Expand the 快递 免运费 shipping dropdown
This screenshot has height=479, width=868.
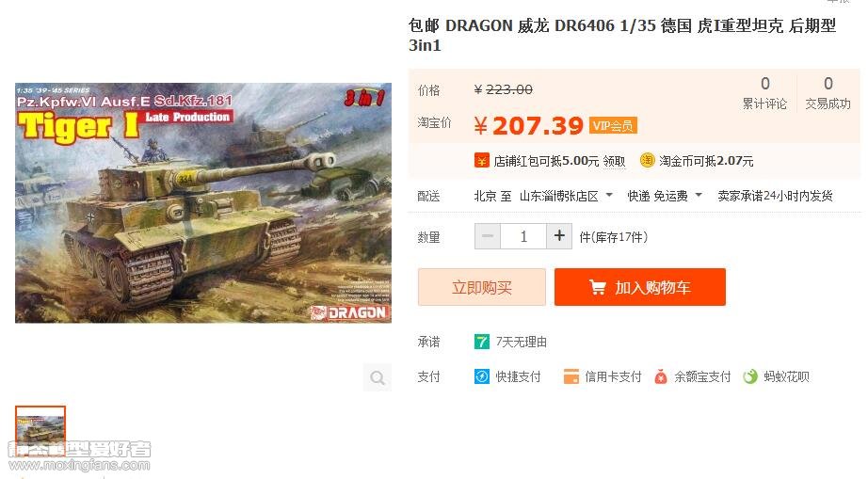click(x=699, y=195)
